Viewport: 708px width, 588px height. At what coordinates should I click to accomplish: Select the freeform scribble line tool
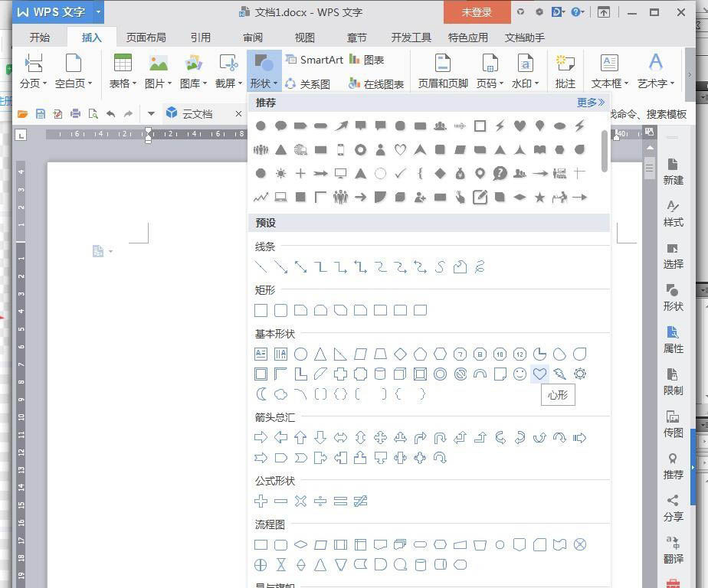coord(480,267)
